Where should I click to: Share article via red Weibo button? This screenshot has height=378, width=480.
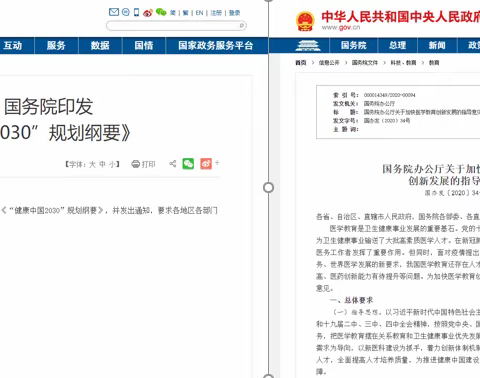[206, 164]
